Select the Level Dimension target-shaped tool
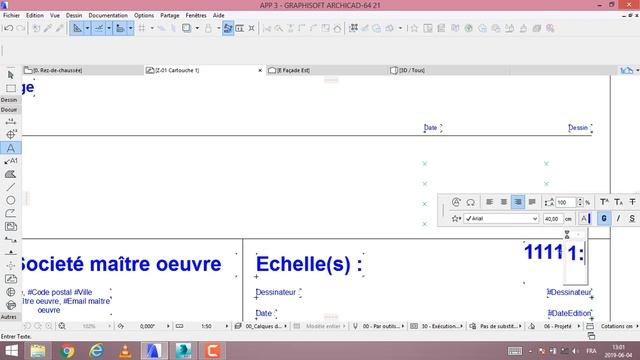640x360 pixels. (x=11, y=135)
